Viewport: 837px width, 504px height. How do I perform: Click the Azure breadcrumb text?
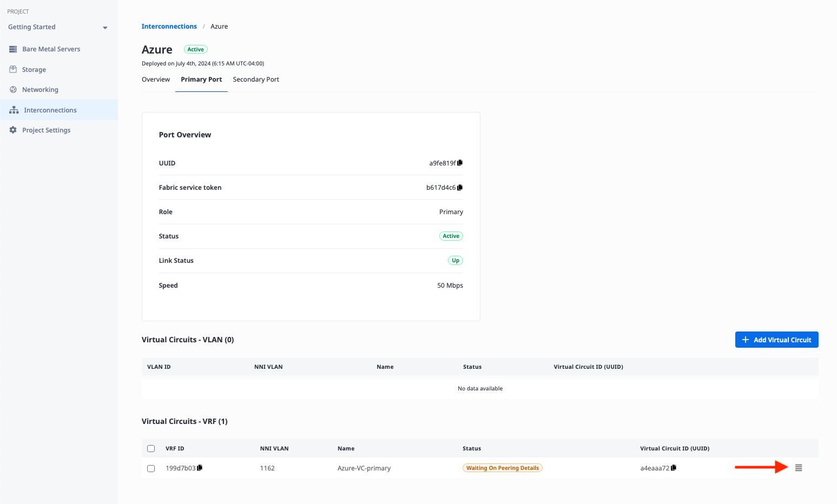pyautogui.click(x=219, y=26)
